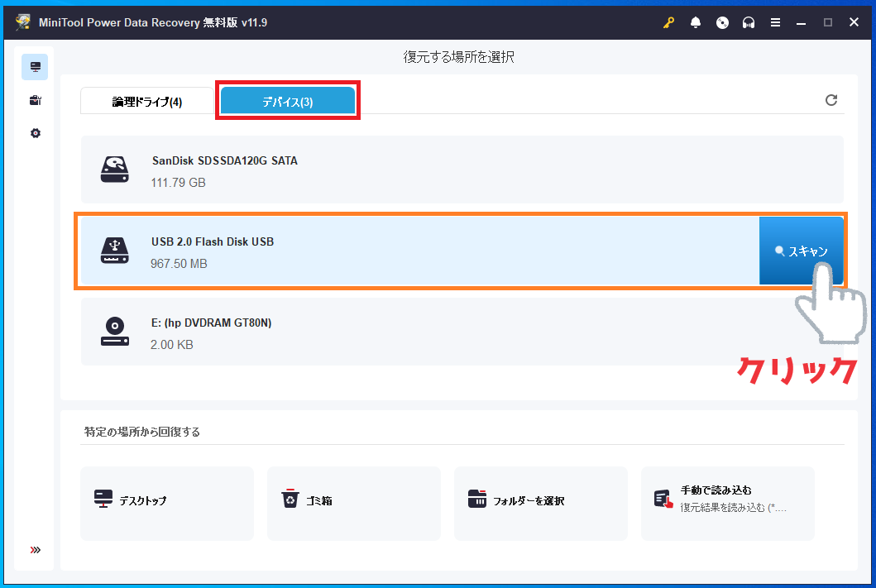Viewport: 876px width, 588px height.
Task: Choose ゴミ箱 recovery card
Action: pos(354,503)
